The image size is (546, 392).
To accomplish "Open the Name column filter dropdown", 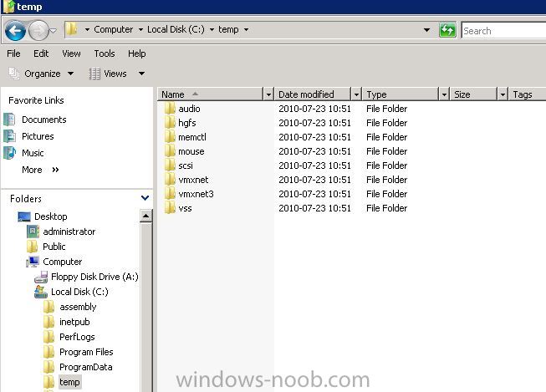I will click(x=268, y=94).
